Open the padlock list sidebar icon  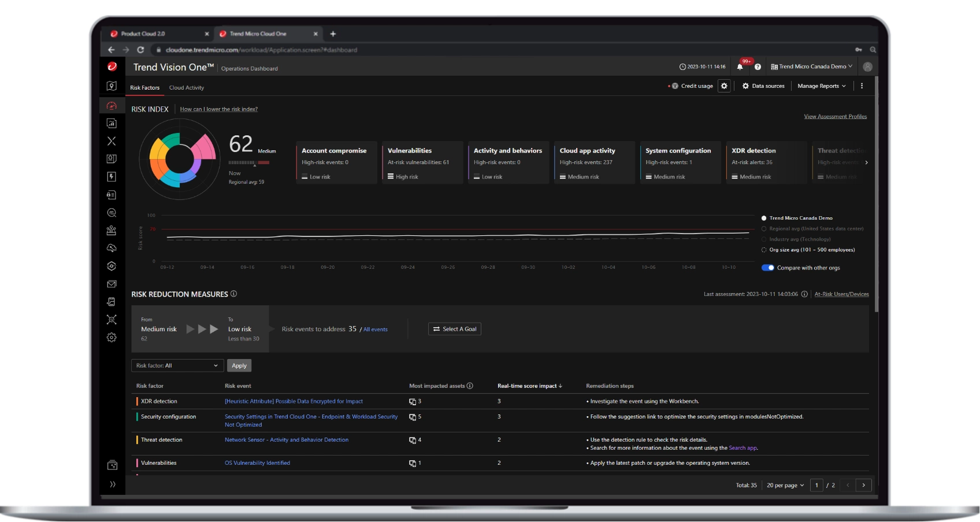tap(112, 195)
